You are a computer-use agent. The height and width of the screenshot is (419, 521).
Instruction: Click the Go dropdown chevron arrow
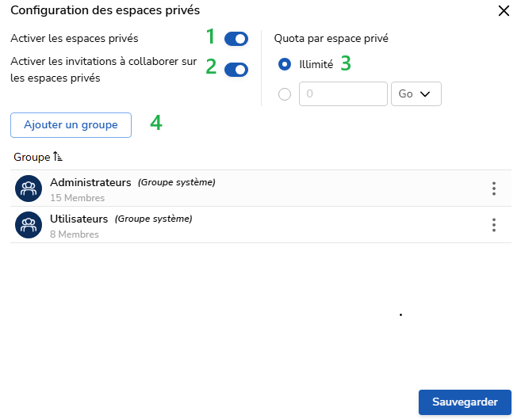coord(425,94)
